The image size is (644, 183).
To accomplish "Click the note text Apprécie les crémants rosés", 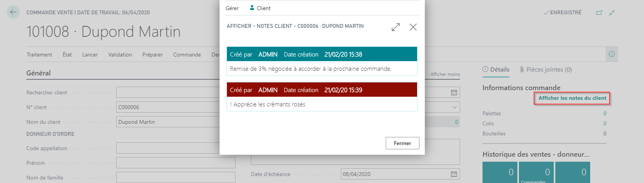I will coord(268,104).
